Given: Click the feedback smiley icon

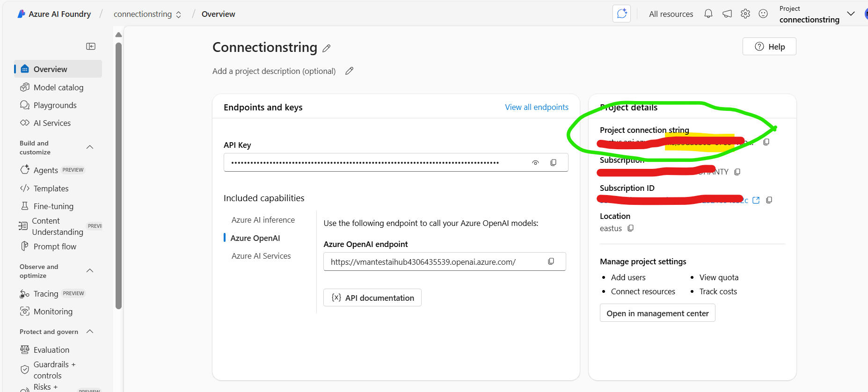Looking at the screenshot, I should coord(763,14).
